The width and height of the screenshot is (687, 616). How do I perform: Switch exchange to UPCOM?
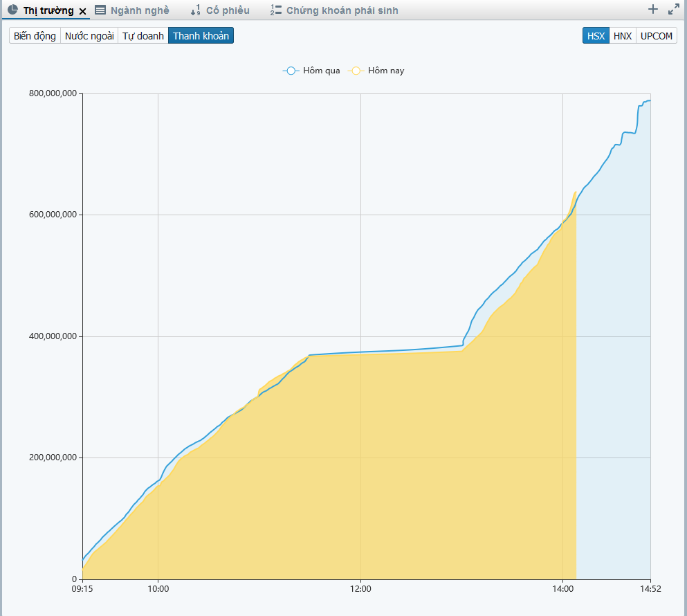(x=656, y=36)
